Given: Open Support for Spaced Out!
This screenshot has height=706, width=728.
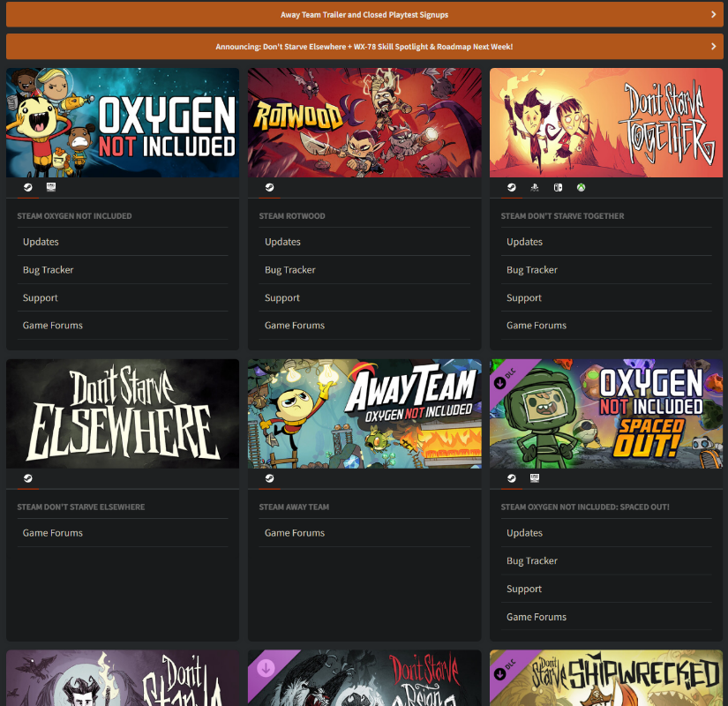Looking at the screenshot, I should (606, 589).
